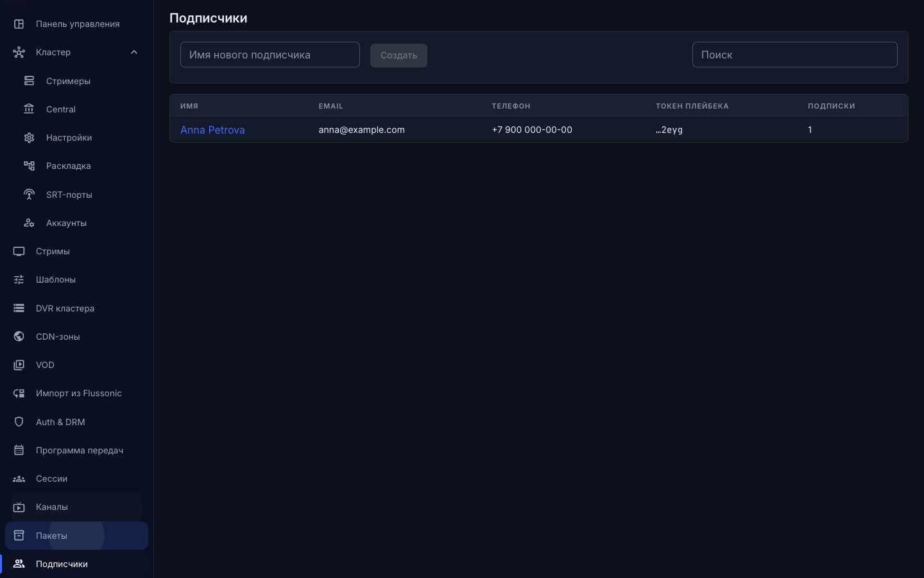Click subscriptions count 1 for Anna Petrova
924x578 pixels.
(810, 130)
